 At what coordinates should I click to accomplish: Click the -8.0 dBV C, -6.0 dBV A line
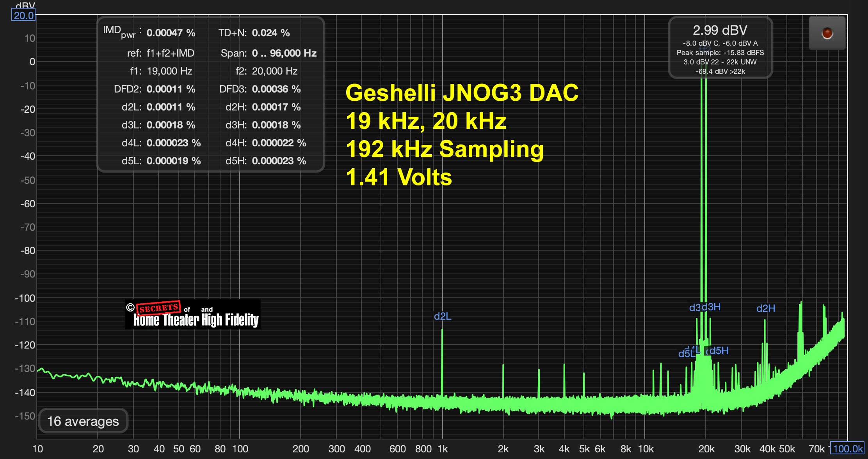click(720, 43)
